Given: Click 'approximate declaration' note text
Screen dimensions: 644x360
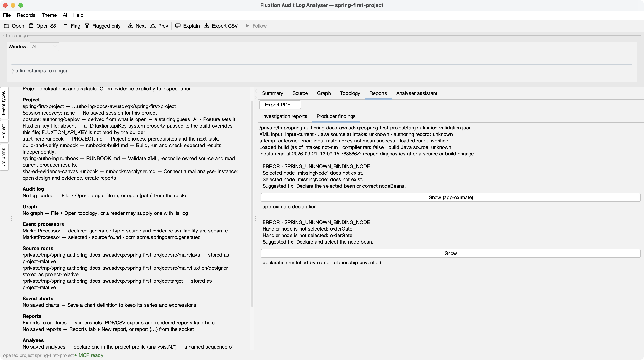Looking at the screenshot, I should [x=289, y=207].
